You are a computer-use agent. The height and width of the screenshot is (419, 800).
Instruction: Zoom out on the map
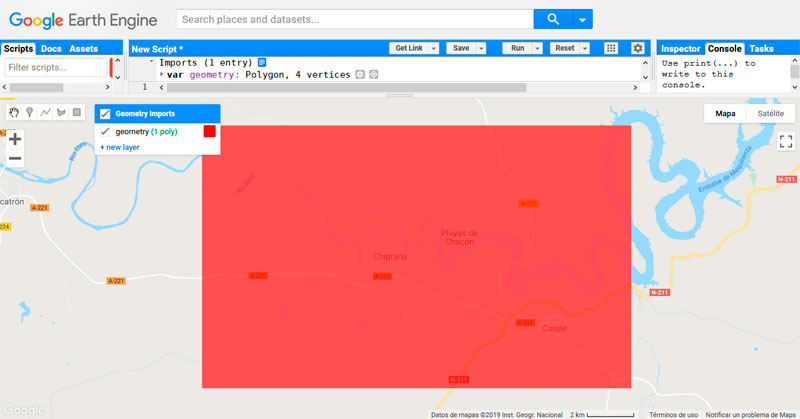[15, 158]
